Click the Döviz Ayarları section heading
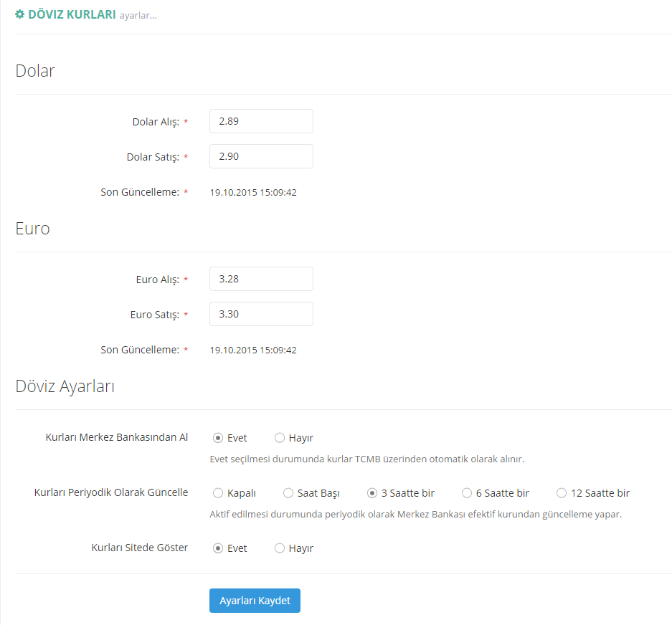The height and width of the screenshot is (625, 672). point(65,386)
